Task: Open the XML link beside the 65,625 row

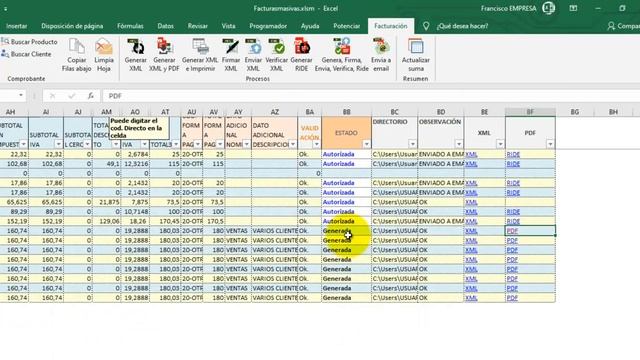Action: tap(471, 202)
